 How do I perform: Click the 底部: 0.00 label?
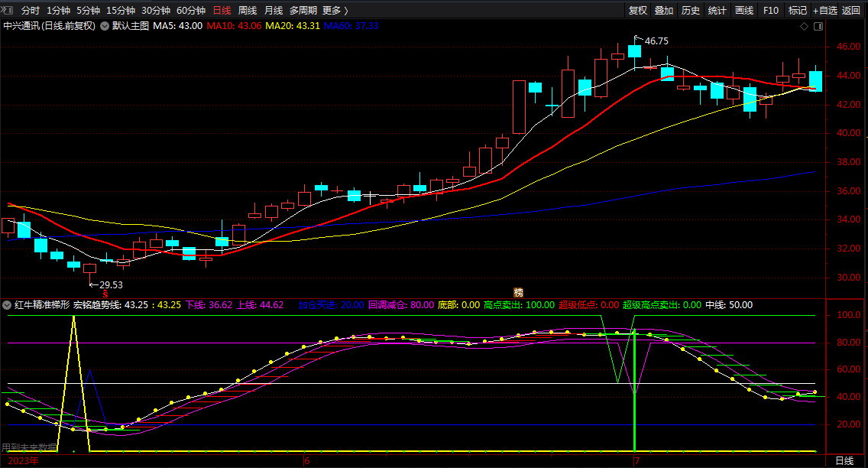(459, 305)
